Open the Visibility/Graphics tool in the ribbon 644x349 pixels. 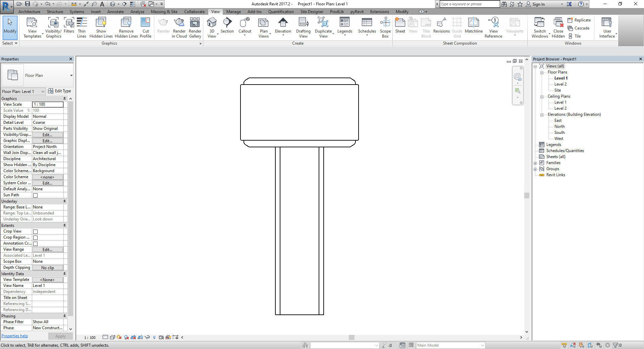[x=53, y=27]
